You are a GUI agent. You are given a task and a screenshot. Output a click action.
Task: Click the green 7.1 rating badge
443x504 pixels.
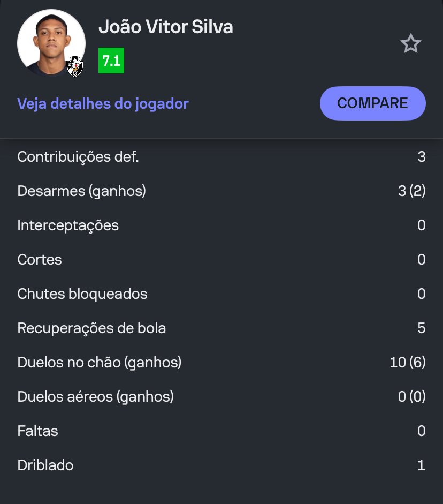[111, 61]
